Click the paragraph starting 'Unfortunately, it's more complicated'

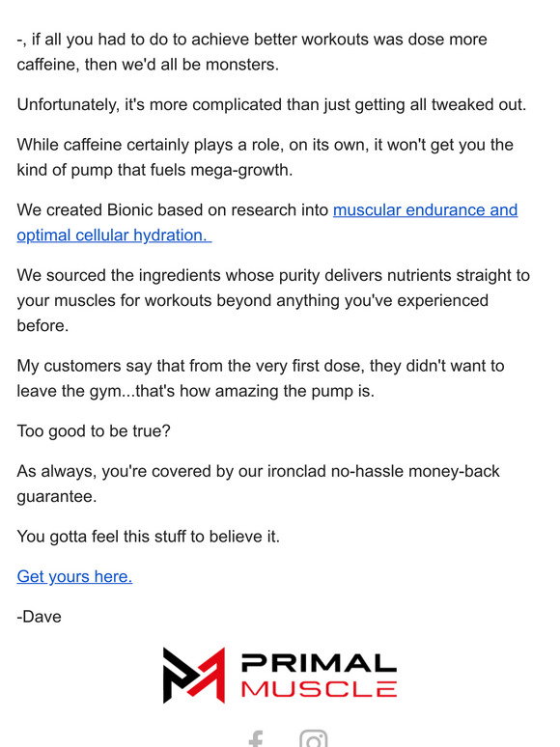(271, 105)
